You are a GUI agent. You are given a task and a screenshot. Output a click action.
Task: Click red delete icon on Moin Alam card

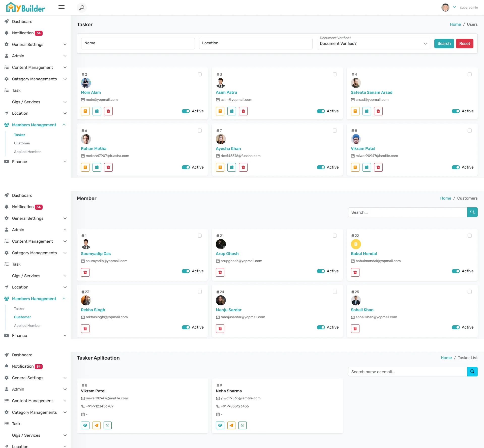pos(108,111)
